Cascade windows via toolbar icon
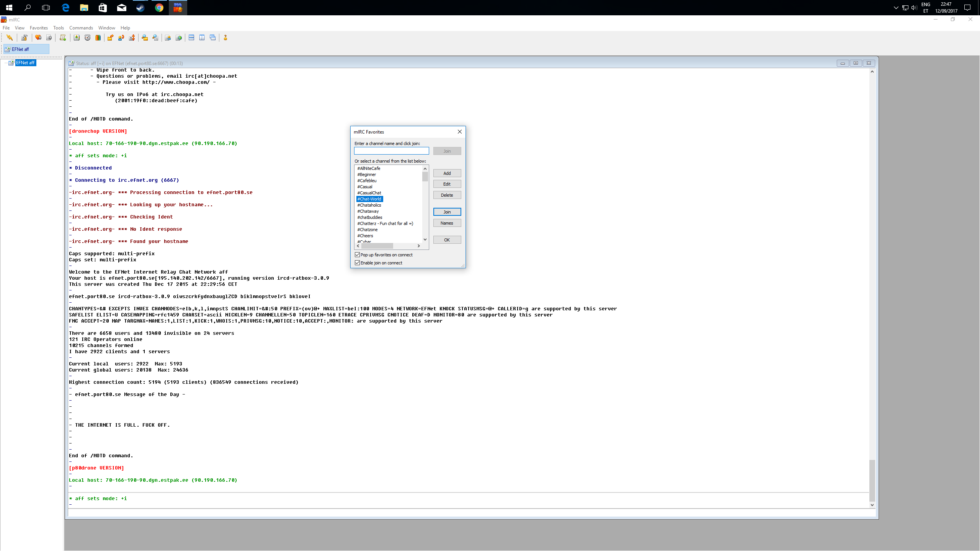980x551 pixels. coord(212,37)
